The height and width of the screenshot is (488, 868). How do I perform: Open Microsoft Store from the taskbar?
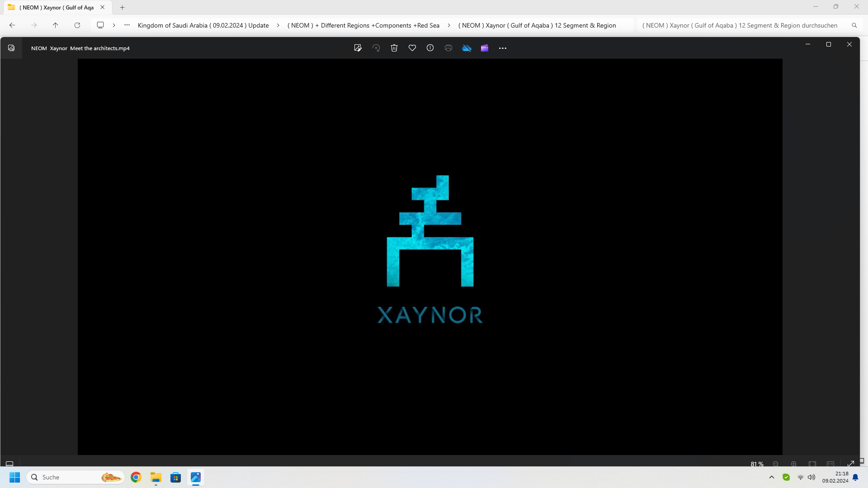tap(175, 477)
